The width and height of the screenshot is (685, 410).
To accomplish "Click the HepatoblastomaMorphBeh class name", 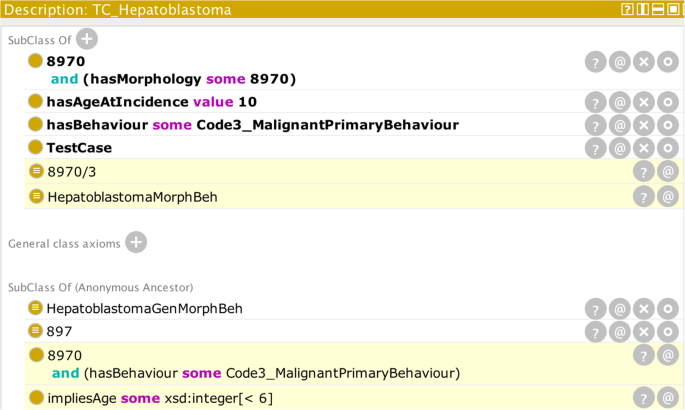I will [x=132, y=197].
